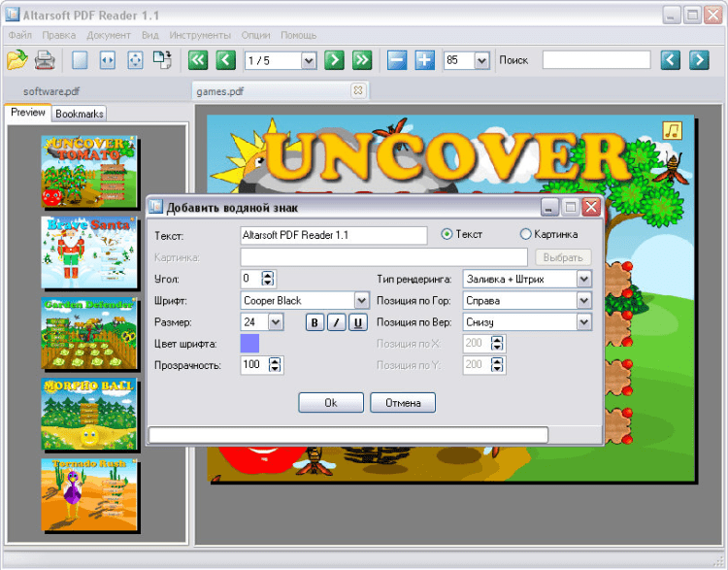
Task: Open the Документ menu
Action: click(109, 35)
